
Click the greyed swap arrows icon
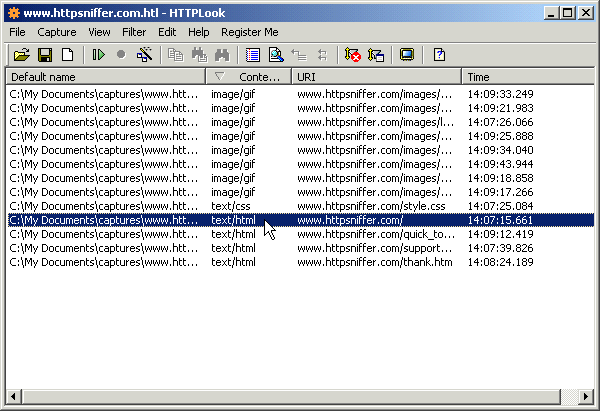(x=322, y=55)
